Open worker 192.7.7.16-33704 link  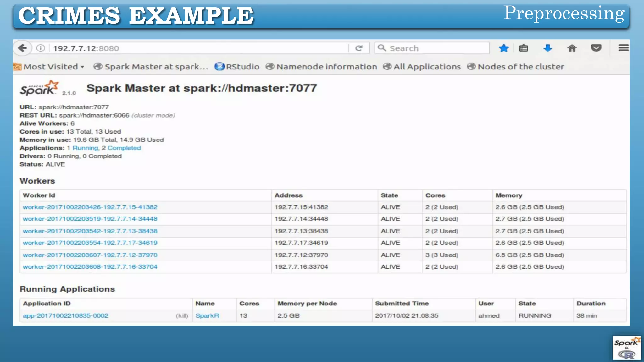(x=90, y=266)
